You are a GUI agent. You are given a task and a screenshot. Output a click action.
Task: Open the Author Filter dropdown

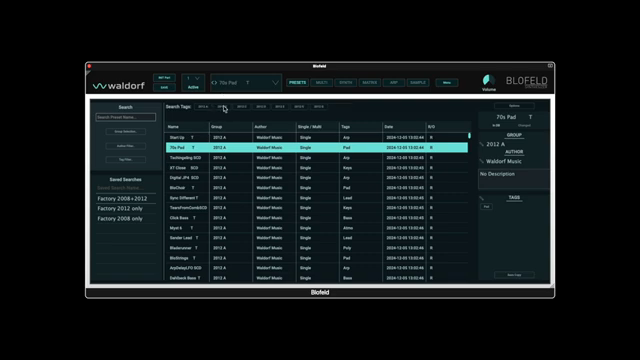click(x=126, y=146)
